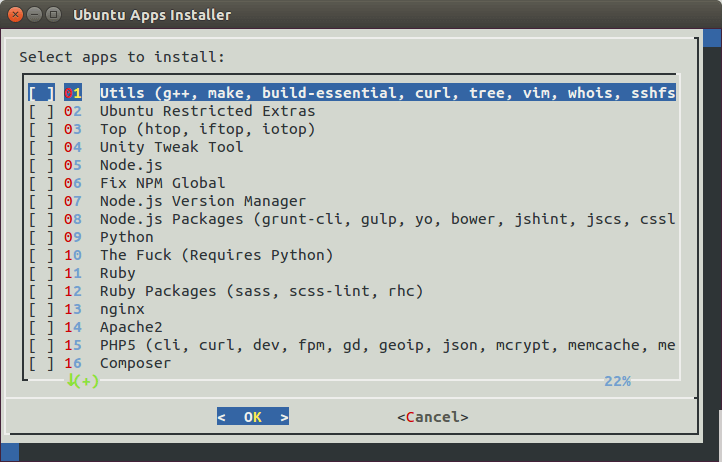This screenshot has height=462, width=722.
Task: Select the Ruby entry label
Action: [x=118, y=273]
